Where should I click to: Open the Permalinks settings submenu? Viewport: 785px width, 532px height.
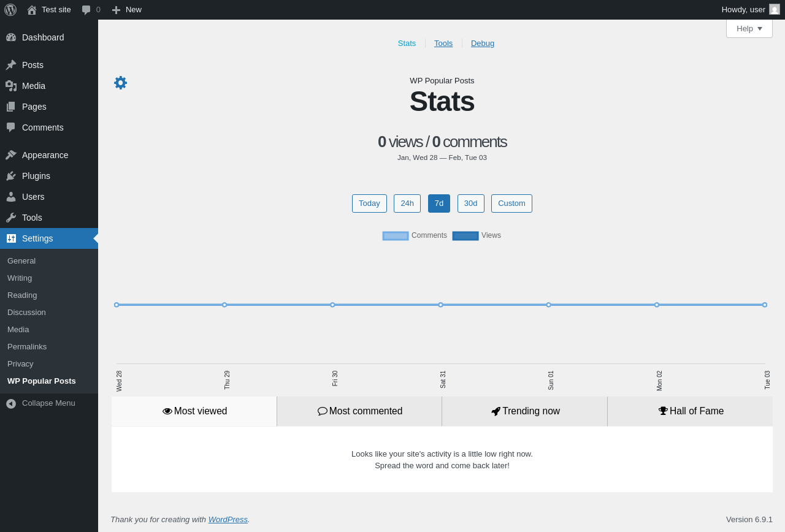pyautogui.click(x=49, y=346)
